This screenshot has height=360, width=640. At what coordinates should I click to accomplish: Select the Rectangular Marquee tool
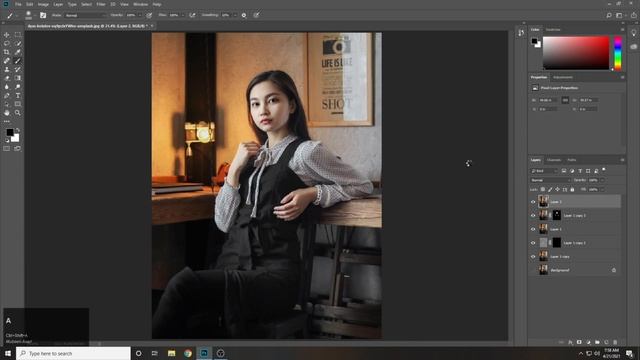coord(18,35)
